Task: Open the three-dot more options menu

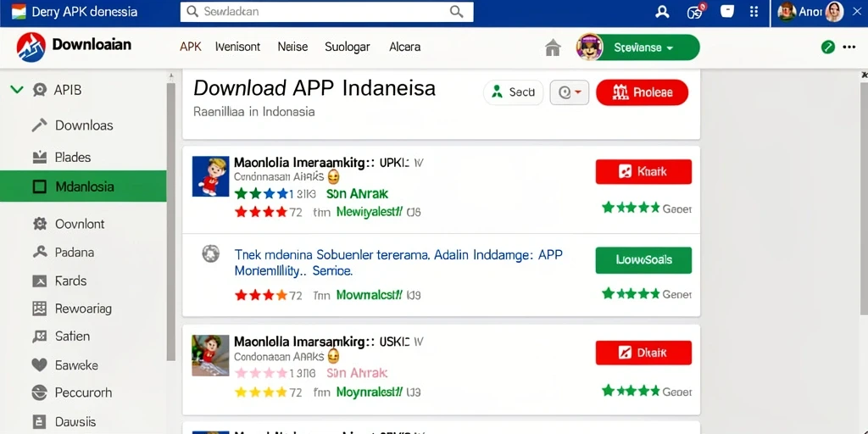Action: (849, 47)
